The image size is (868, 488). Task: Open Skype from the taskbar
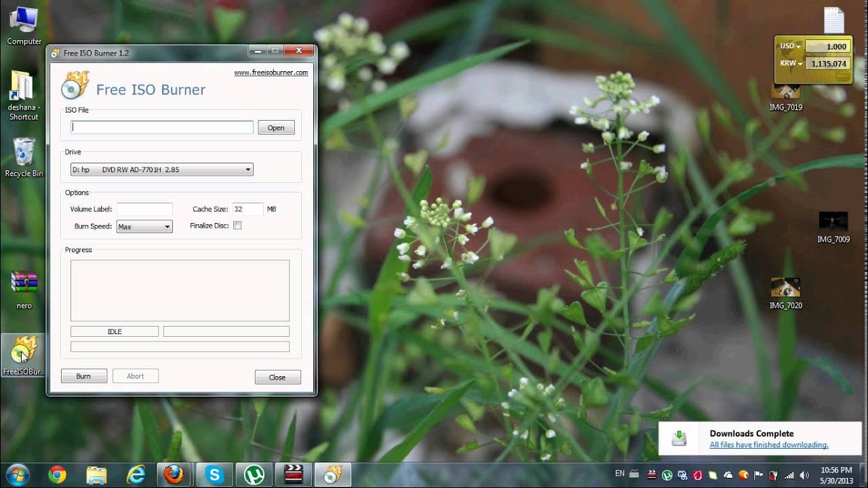coord(214,475)
